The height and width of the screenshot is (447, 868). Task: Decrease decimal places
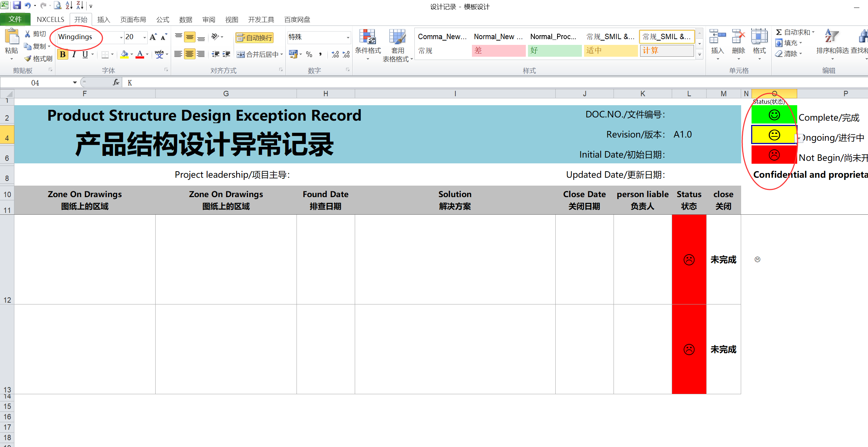click(346, 54)
